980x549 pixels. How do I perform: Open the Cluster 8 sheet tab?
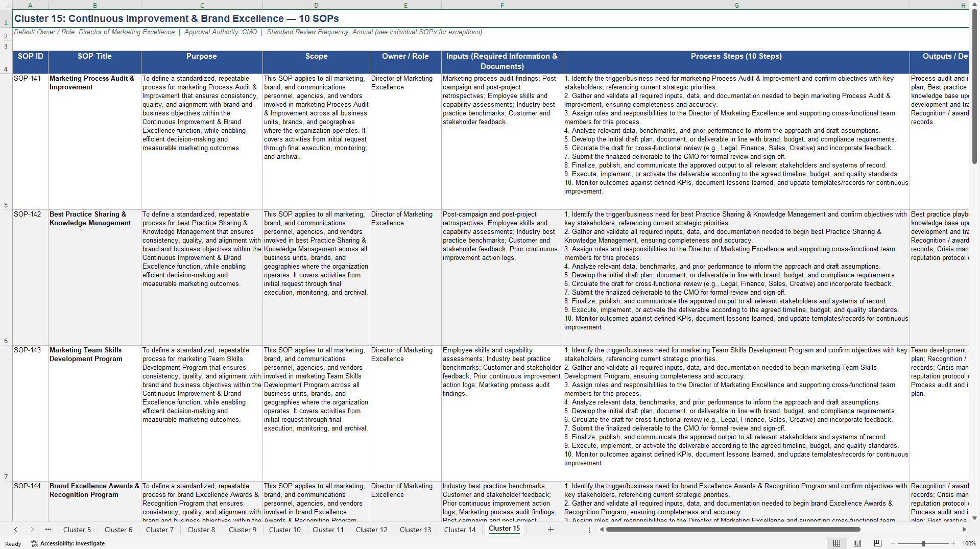[x=201, y=530]
